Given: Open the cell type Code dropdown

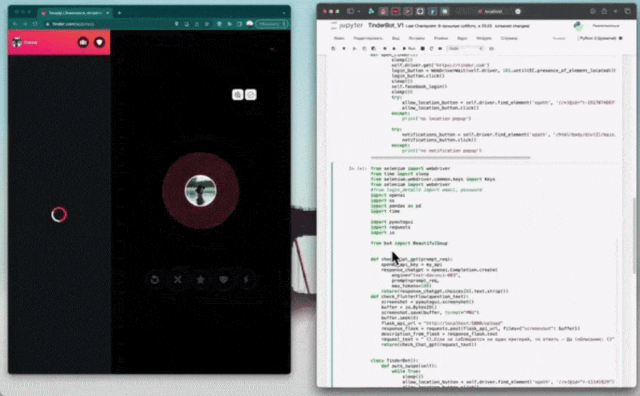Looking at the screenshot, I should tap(465, 49).
